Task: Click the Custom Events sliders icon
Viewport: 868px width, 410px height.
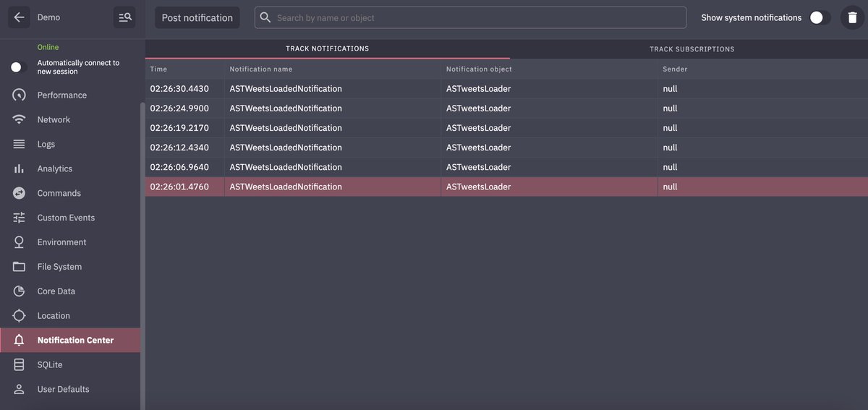Action: pyautogui.click(x=20, y=218)
